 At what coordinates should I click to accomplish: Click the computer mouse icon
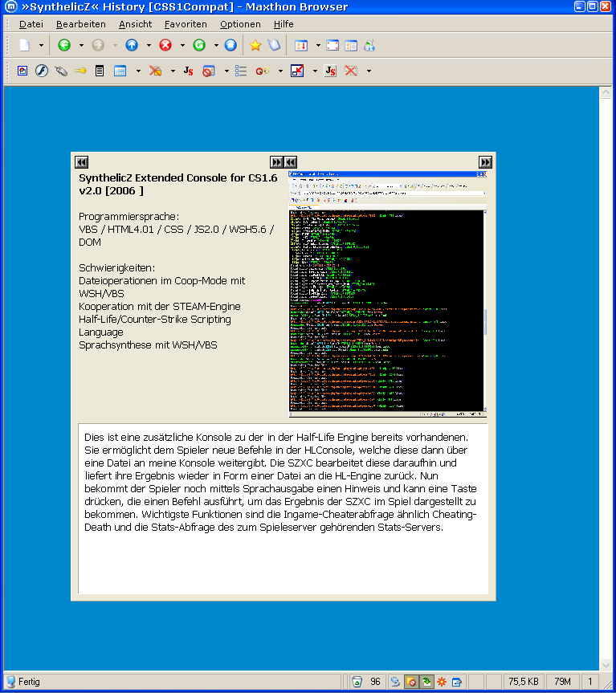point(61,71)
